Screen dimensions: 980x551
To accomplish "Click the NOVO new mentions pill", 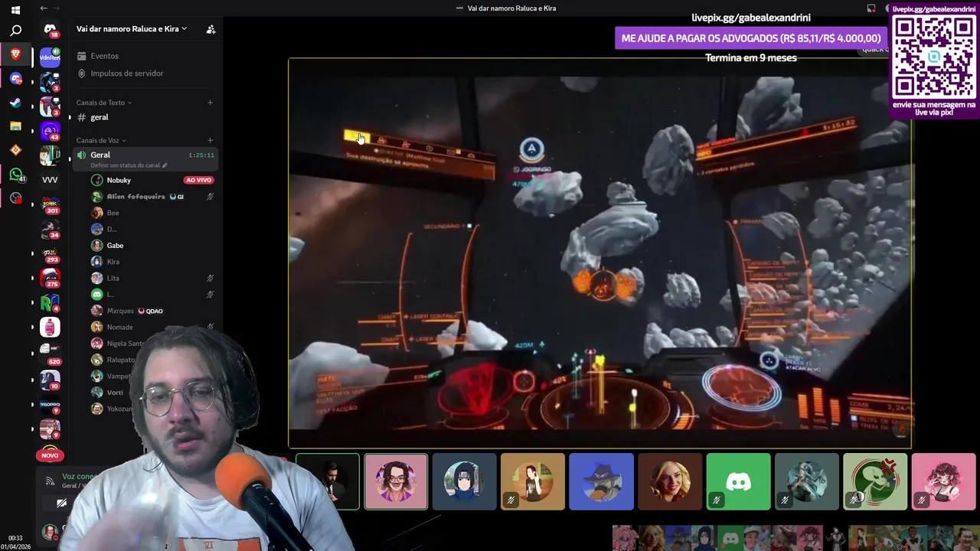I will pos(50,455).
